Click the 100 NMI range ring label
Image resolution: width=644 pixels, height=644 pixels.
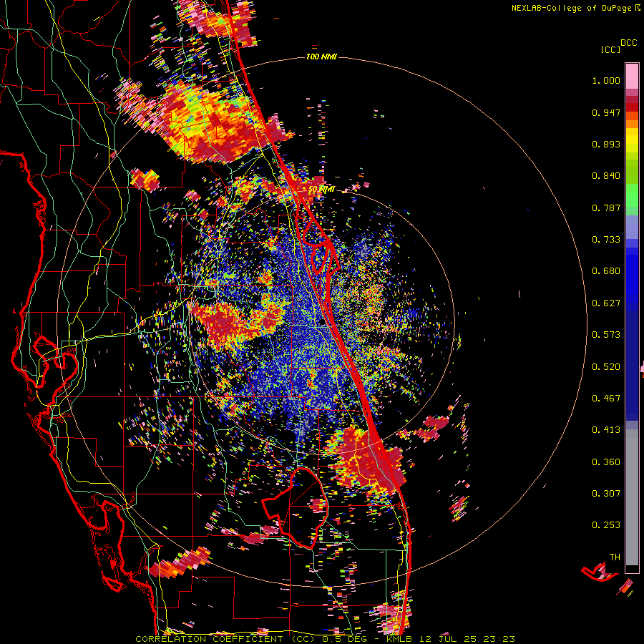[x=321, y=57]
